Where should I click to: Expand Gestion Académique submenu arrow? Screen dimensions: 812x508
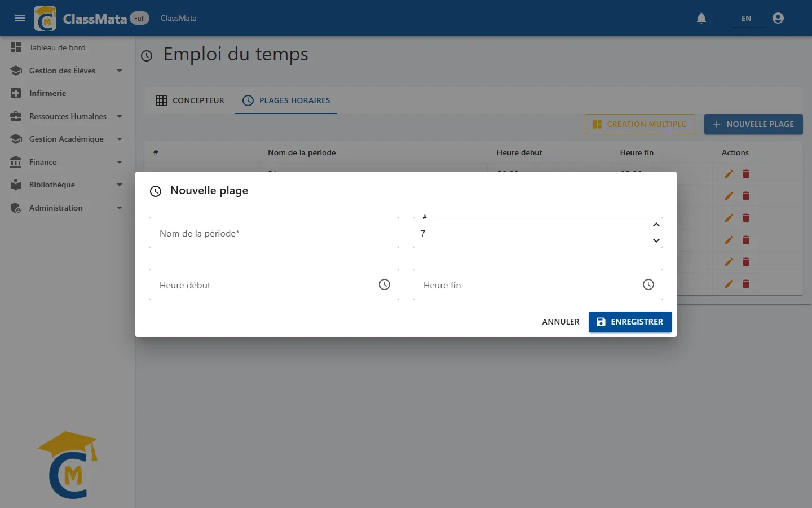pos(120,139)
